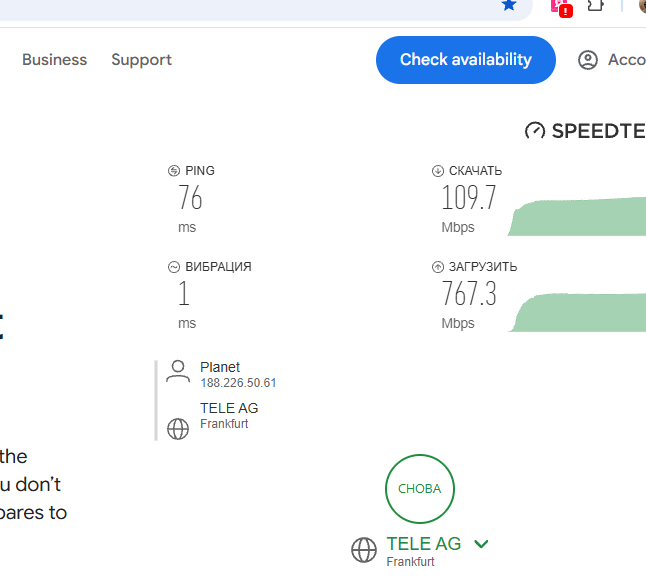Click the globe icon below СНОВА button

(364, 550)
